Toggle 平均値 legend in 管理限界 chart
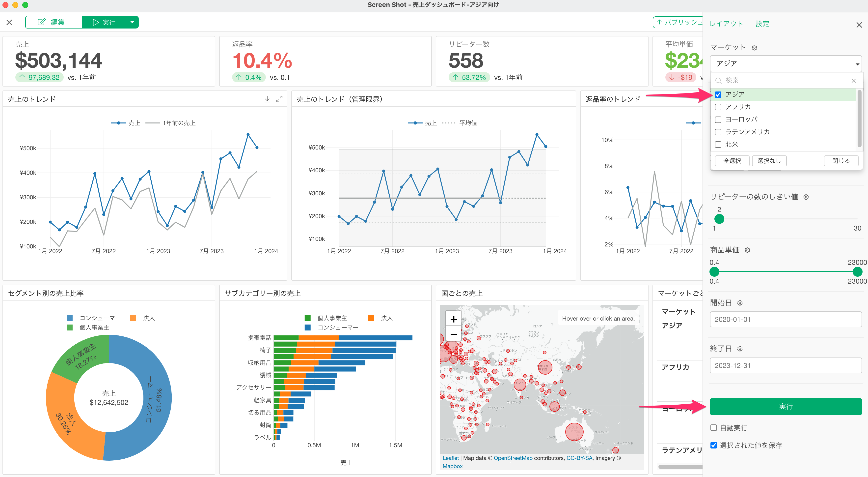Image resolution: width=868 pixels, height=477 pixels. pos(459,123)
